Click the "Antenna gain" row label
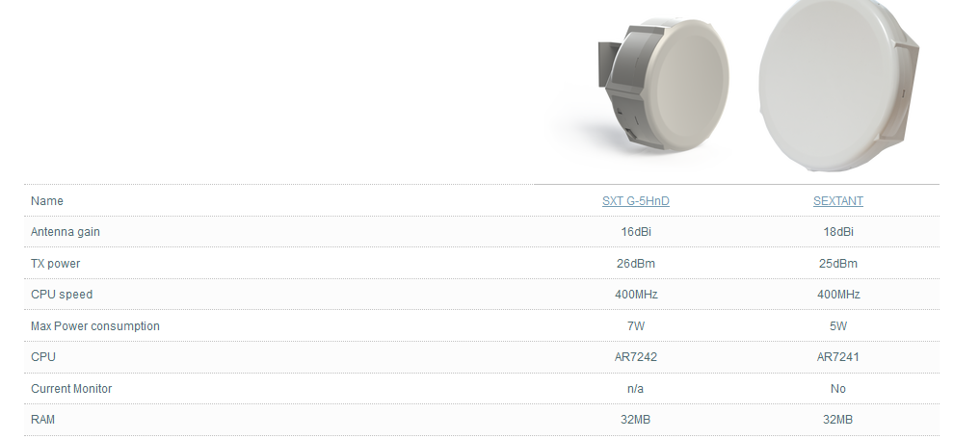980x439 pixels. coord(66,232)
